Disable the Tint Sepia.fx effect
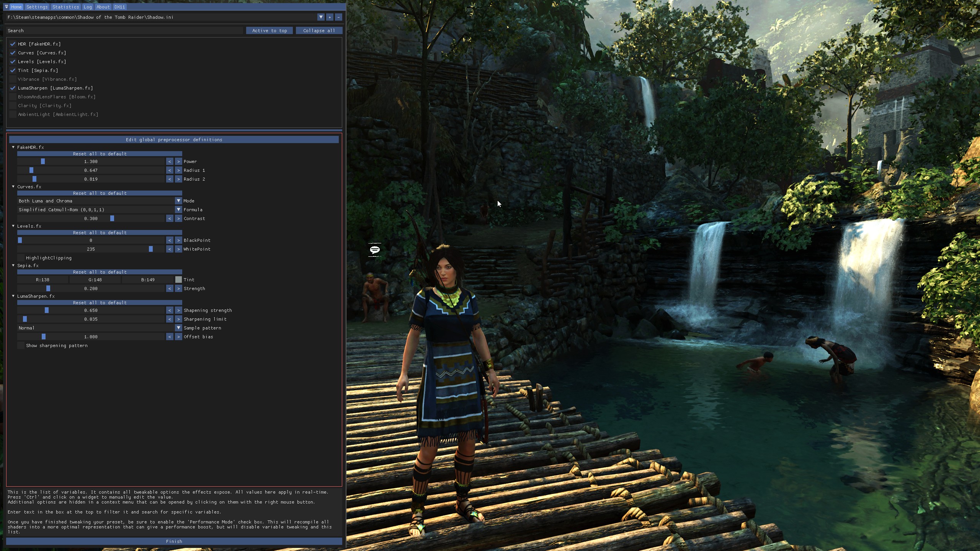The image size is (980, 551). click(13, 70)
